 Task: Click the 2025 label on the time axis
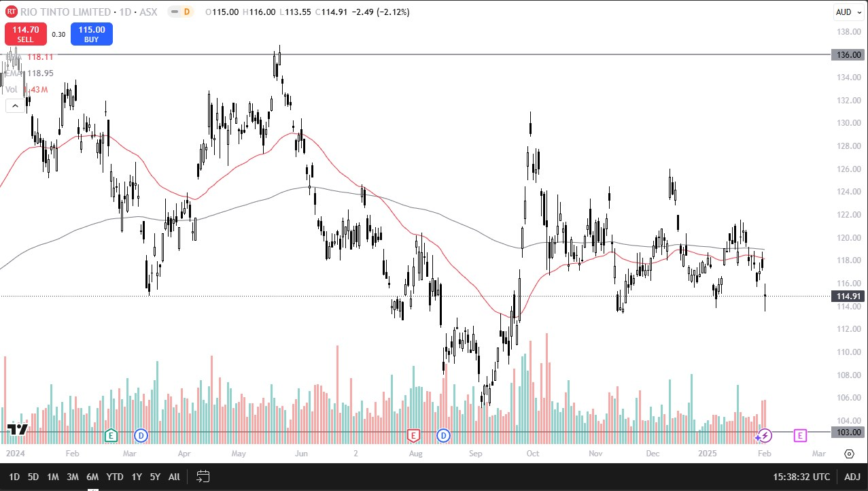(709, 453)
